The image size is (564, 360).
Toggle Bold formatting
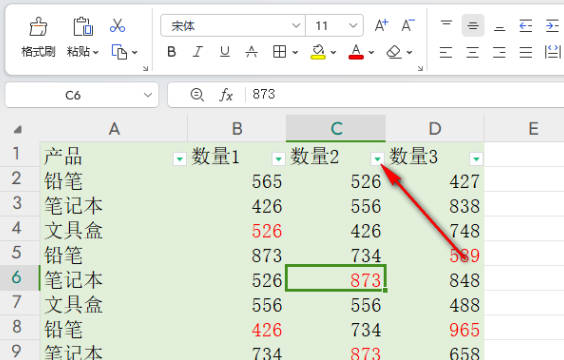coord(172,52)
